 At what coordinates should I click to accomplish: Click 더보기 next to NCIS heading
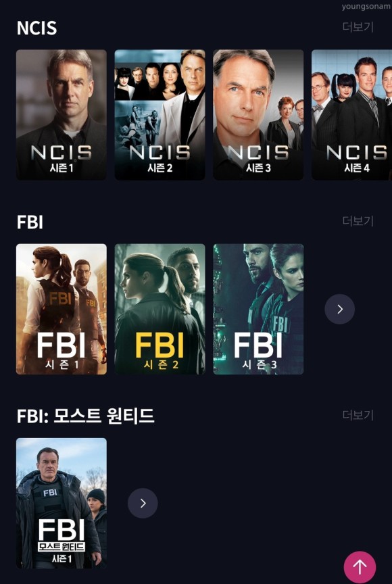358,27
